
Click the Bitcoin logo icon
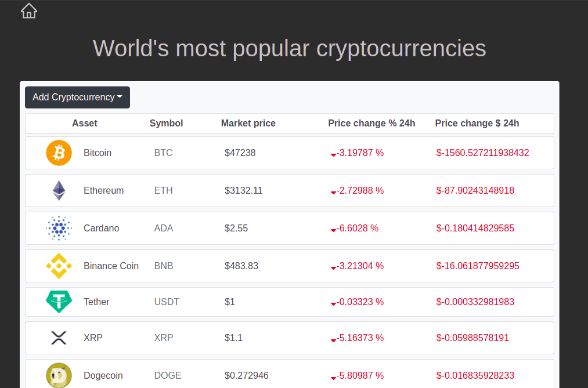coord(59,153)
